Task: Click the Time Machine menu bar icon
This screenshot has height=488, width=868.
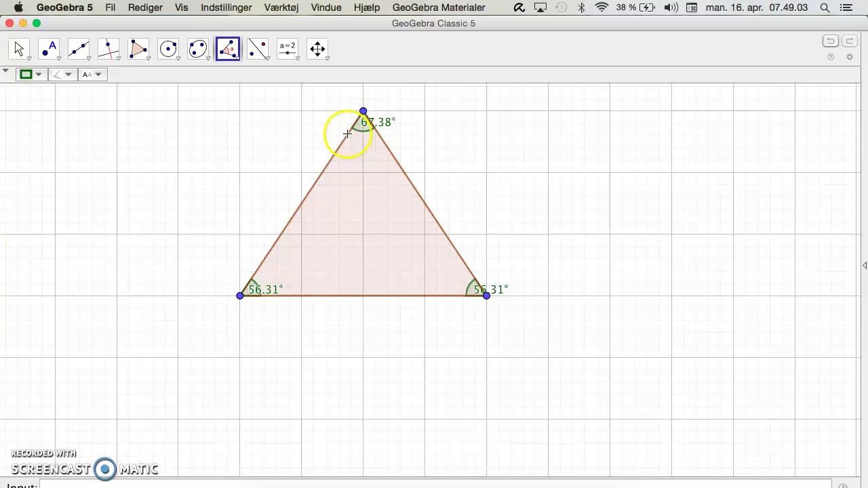Action: point(561,7)
